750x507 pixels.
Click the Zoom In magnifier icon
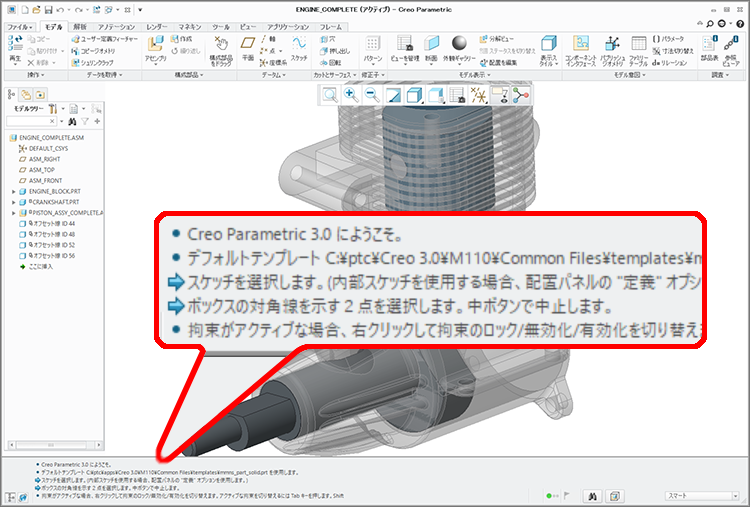coord(351,94)
